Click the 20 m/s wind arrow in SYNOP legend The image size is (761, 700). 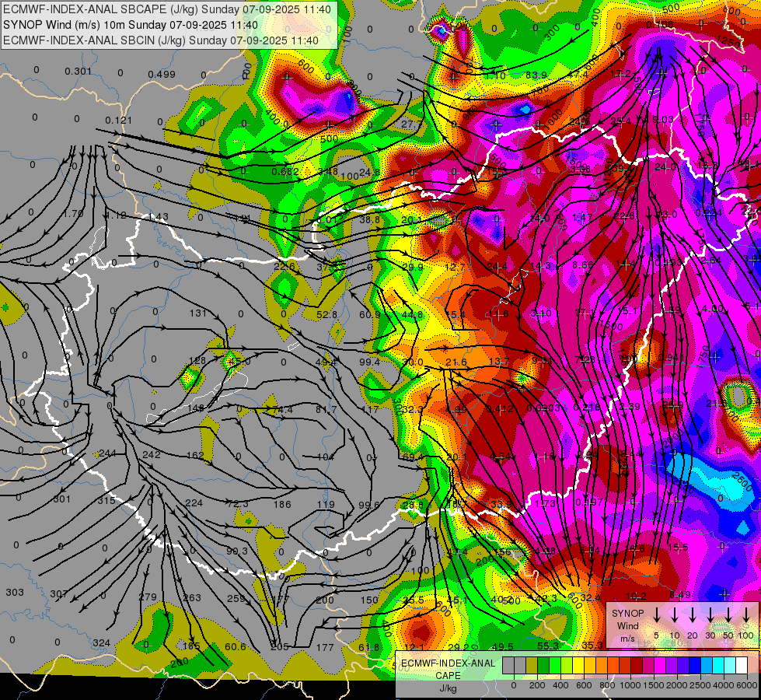pos(693,614)
